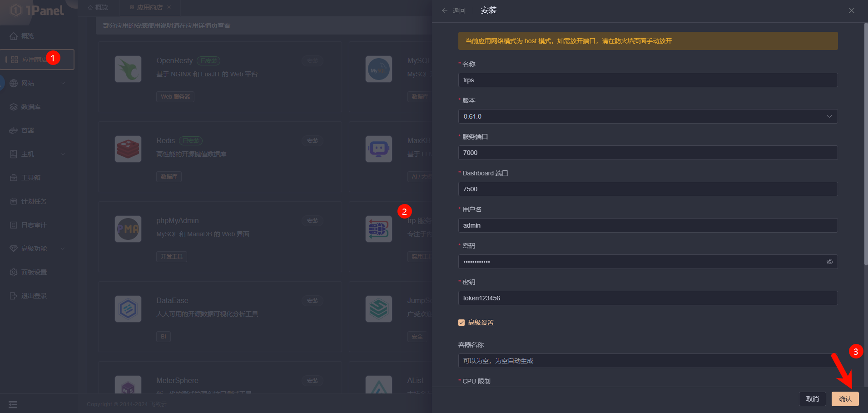Toggle password visibility eye icon
Image resolution: width=868 pixels, height=413 pixels.
click(x=829, y=262)
